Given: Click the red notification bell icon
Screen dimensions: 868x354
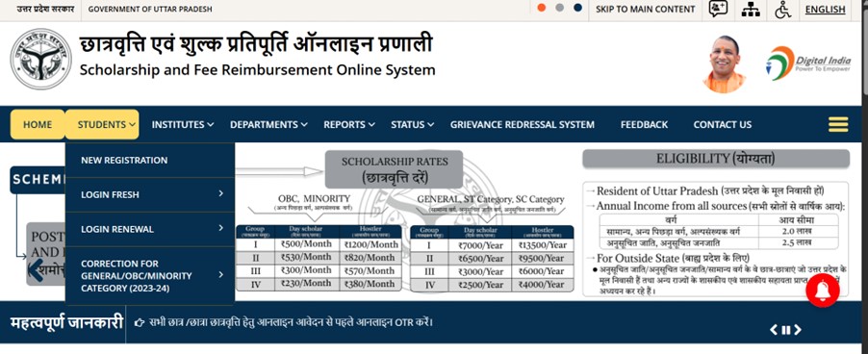Looking at the screenshot, I should pyautogui.click(x=823, y=291).
